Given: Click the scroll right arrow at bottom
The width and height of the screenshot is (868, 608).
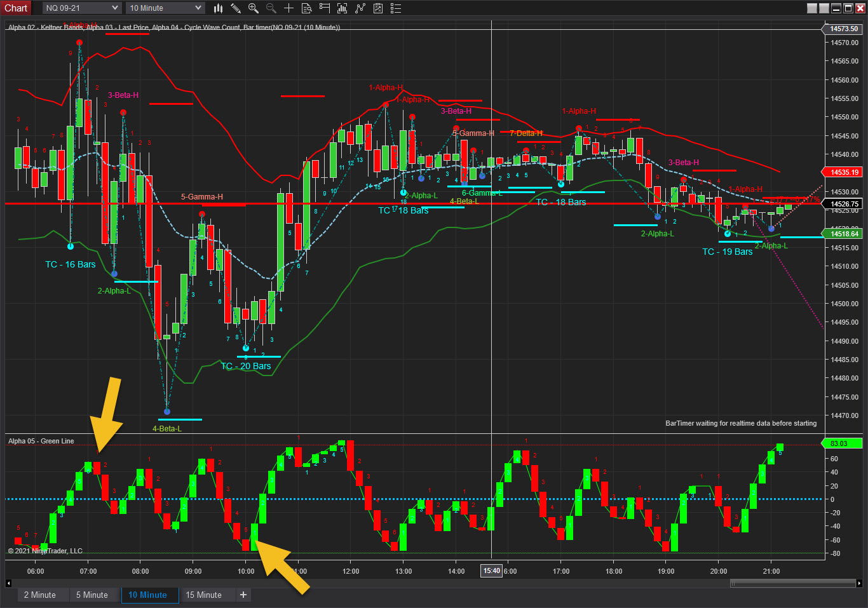Looking at the screenshot, I should pos(860,583).
